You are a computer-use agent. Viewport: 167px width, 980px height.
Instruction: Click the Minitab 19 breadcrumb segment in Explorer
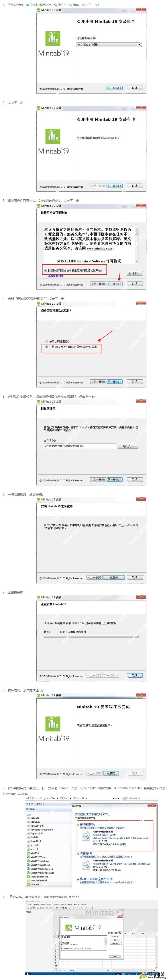78,798
